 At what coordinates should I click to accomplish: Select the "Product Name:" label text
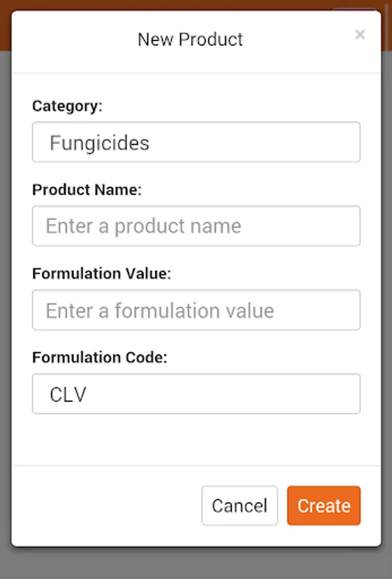pos(87,190)
